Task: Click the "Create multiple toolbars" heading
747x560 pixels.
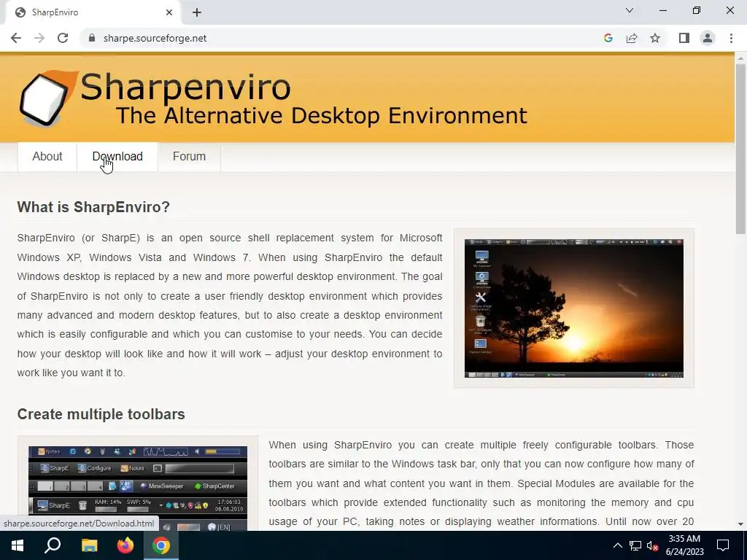Action: click(x=101, y=414)
